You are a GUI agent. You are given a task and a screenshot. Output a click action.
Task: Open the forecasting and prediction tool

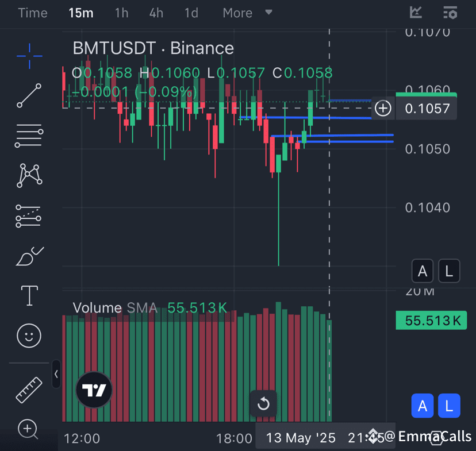(x=29, y=217)
